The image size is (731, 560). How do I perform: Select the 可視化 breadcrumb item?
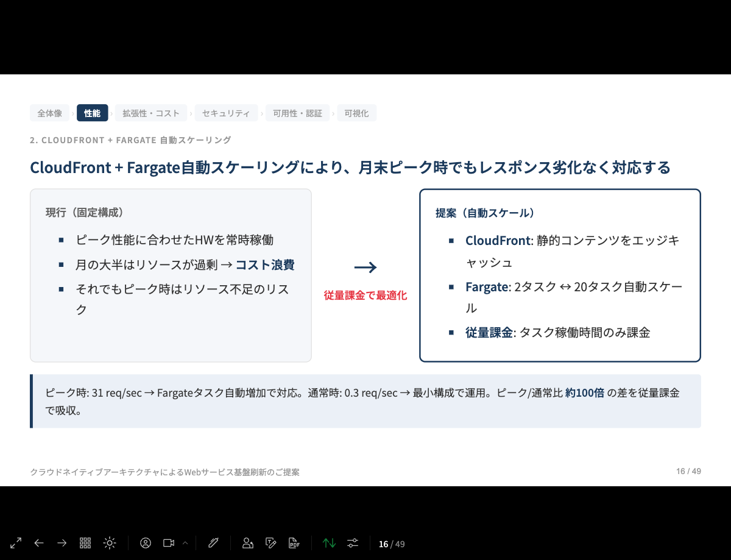pos(357,113)
